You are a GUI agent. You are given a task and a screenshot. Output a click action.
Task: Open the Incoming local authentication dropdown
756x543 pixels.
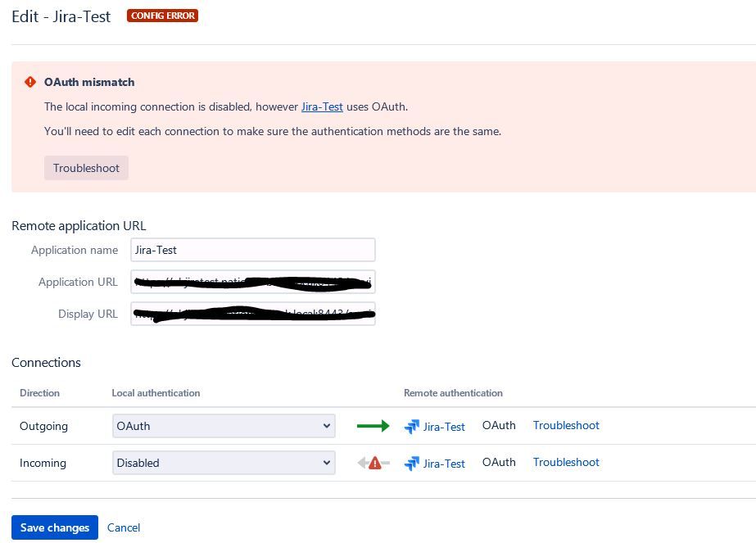224,463
